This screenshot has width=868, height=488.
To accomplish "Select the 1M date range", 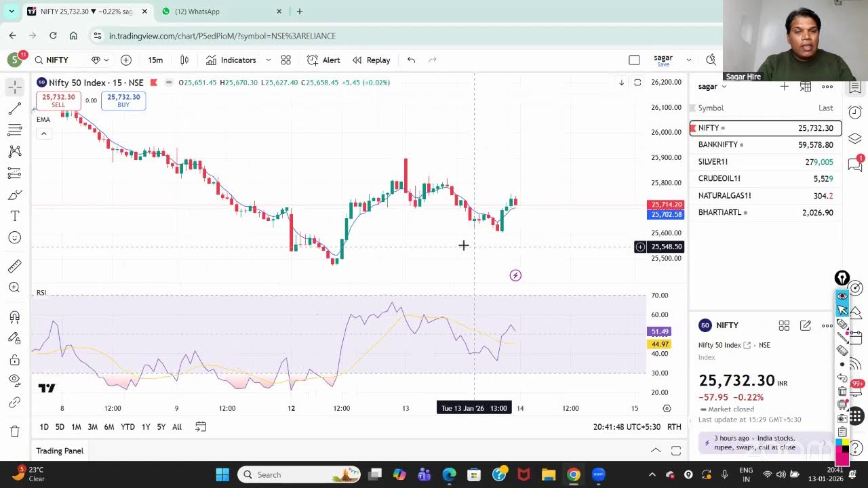I will pos(76,426).
